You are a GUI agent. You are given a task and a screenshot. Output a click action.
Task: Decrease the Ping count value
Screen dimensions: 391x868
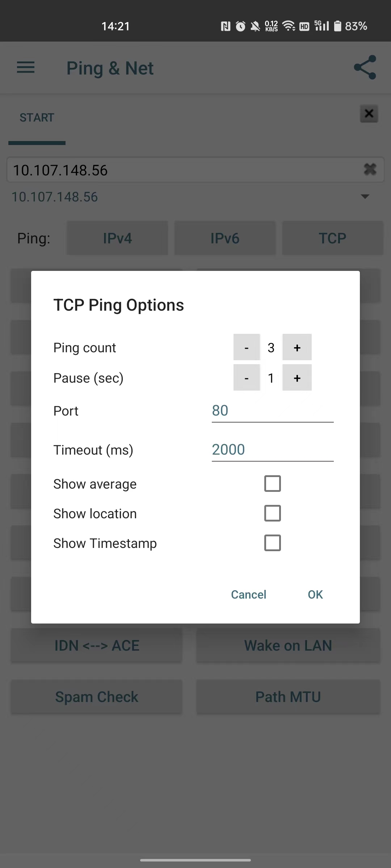coord(247,347)
